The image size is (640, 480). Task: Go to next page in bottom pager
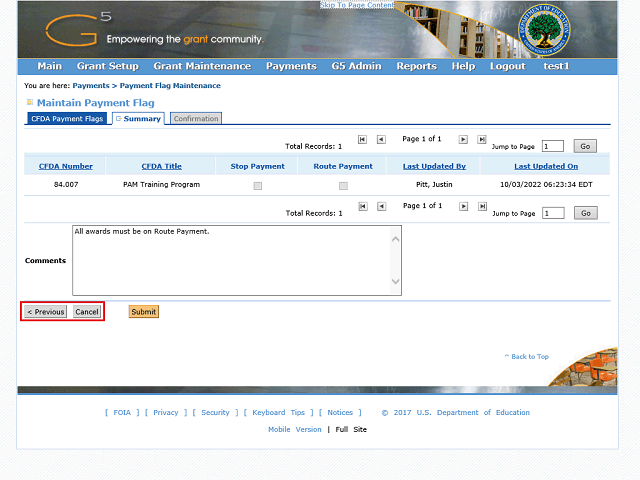(463, 207)
